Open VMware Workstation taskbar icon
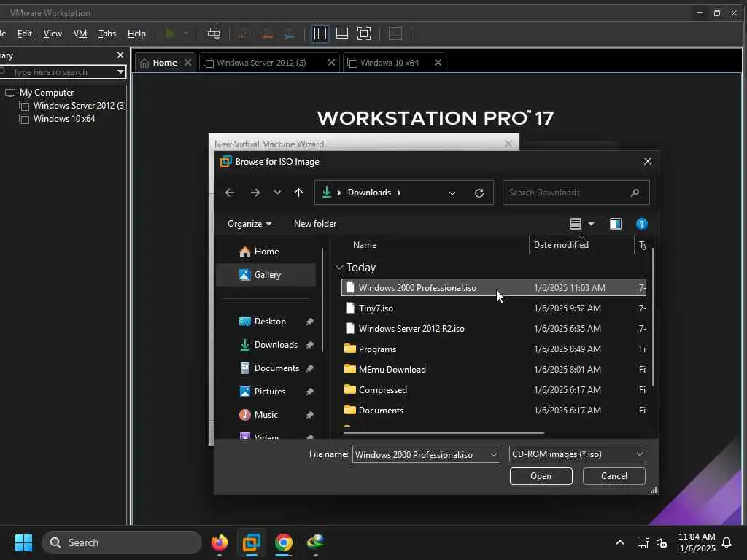This screenshot has height=560, width=747. pos(252,542)
